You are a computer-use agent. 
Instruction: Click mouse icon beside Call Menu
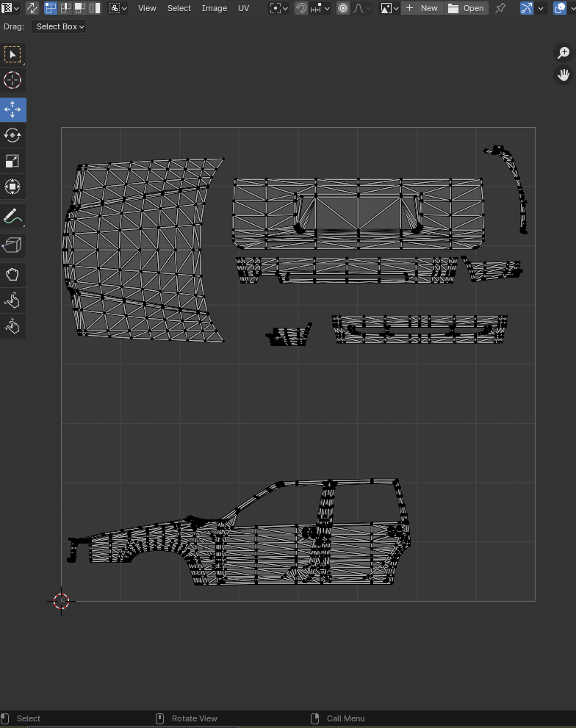[314, 718]
